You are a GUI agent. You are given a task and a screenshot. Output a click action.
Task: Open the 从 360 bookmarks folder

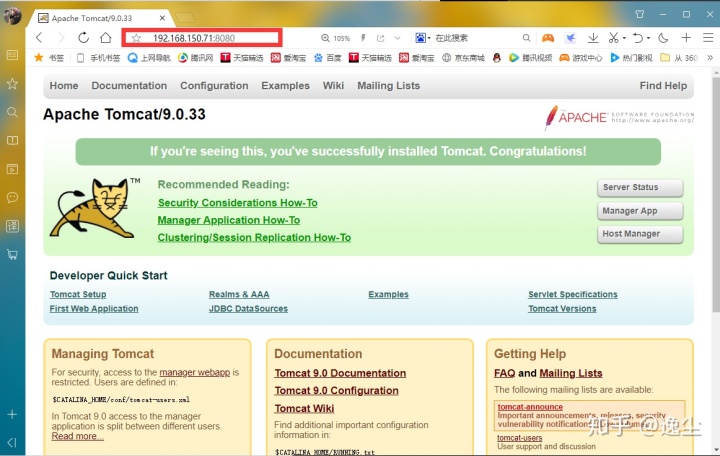[679, 57]
